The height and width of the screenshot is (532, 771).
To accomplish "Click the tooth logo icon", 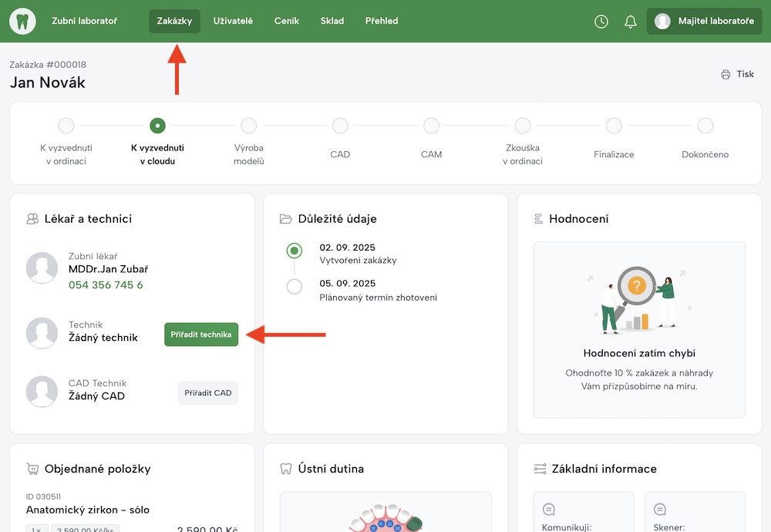I will point(23,21).
